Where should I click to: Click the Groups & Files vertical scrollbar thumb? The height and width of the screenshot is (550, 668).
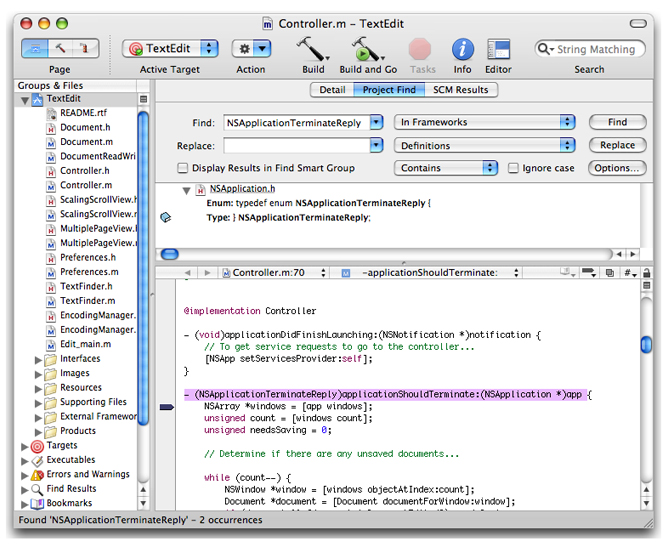144,268
